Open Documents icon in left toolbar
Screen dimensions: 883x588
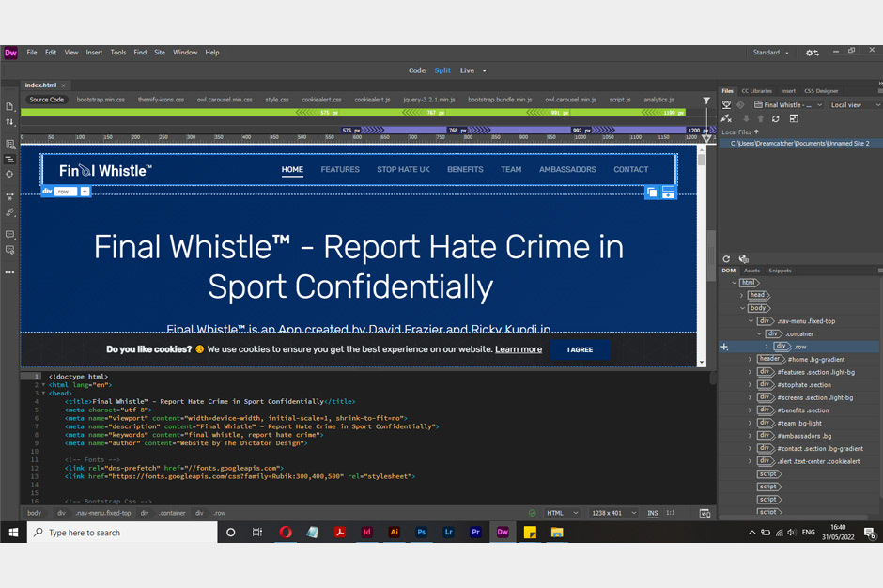[9, 106]
